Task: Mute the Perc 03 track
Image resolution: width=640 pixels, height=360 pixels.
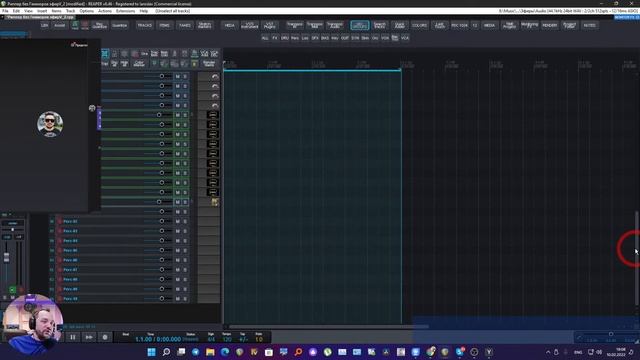Action: [178, 231]
